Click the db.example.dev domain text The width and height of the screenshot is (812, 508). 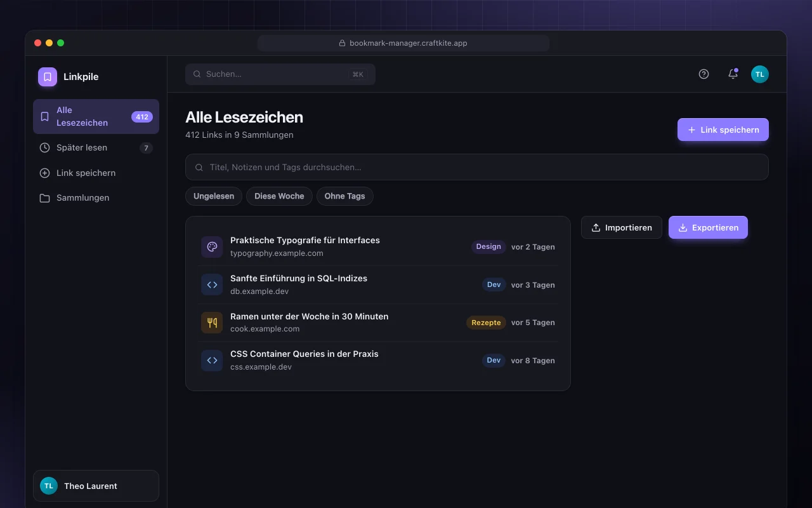point(259,291)
